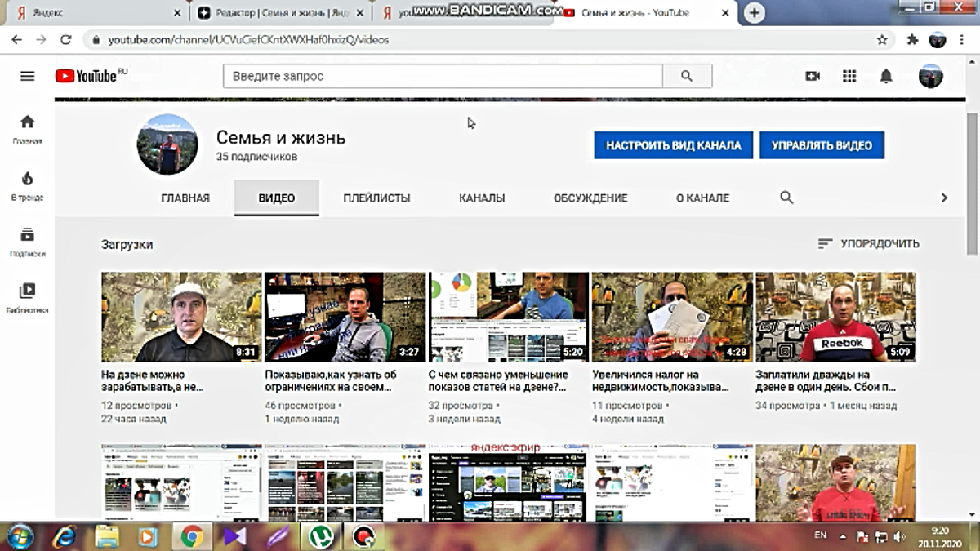
Task: Go to Главная in the sidebar
Action: click(x=27, y=129)
